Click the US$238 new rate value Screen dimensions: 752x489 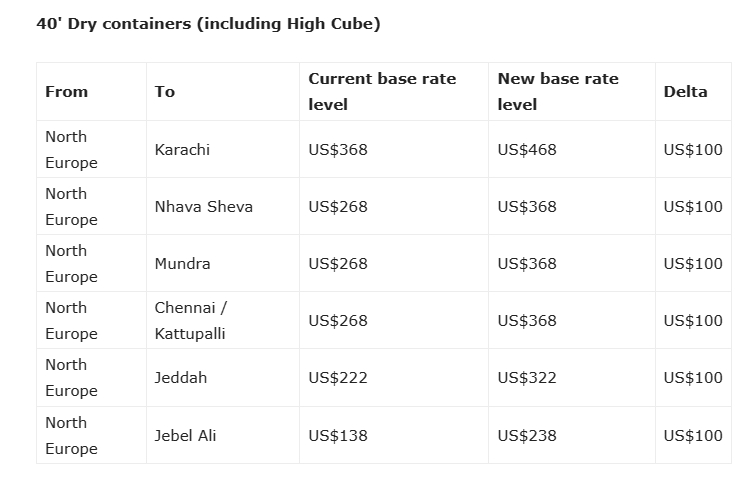[x=527, y=436]
